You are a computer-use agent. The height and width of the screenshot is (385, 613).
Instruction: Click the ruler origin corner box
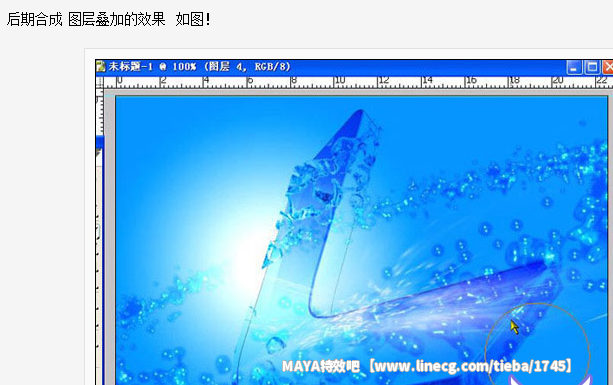[100, 82]
